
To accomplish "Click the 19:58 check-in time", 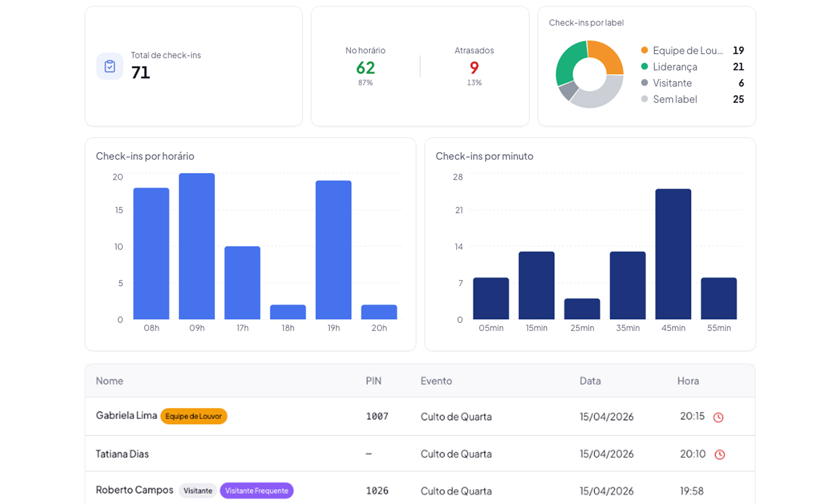I will tap(692, 491).
